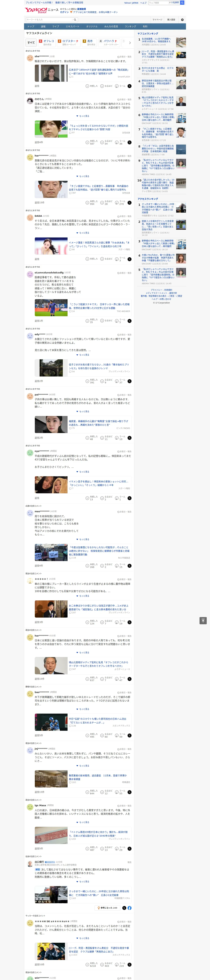
Task: Click 共感した icon with 268 count
Action: pos(87,566)
